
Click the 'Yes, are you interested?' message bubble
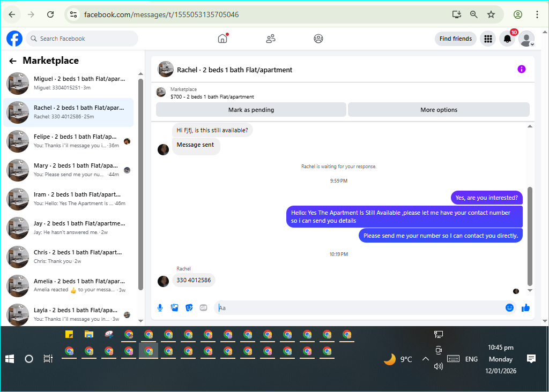[487, 198]
